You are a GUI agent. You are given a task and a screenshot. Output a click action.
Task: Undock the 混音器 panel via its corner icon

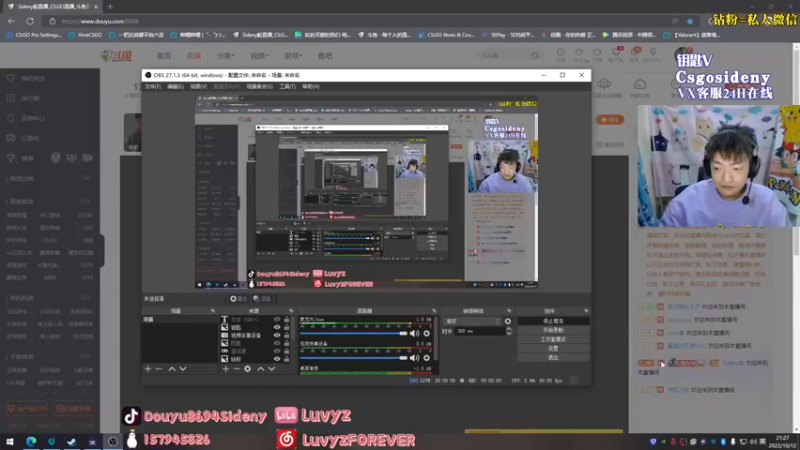(x=434, y=311)
